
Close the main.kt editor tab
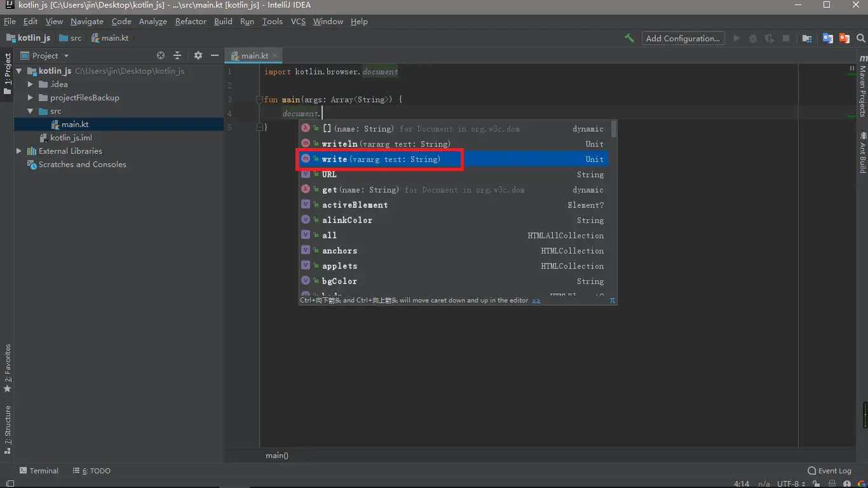[x=276, y=56]
